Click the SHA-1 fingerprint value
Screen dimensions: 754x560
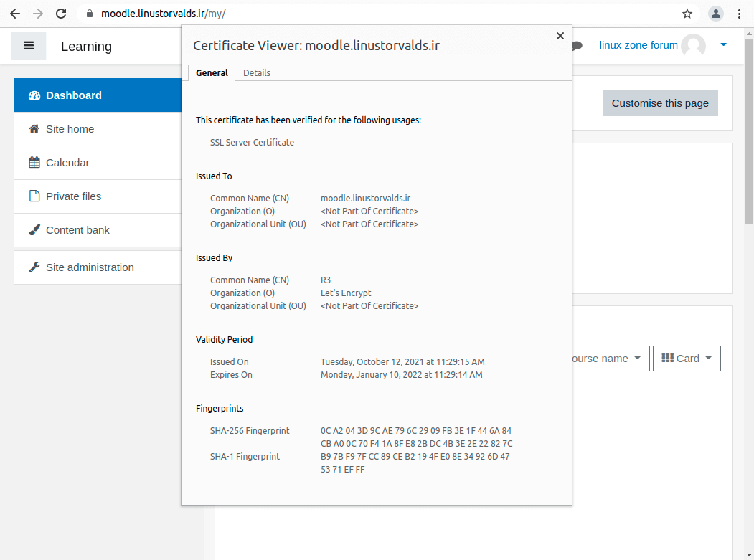point(415,463)
